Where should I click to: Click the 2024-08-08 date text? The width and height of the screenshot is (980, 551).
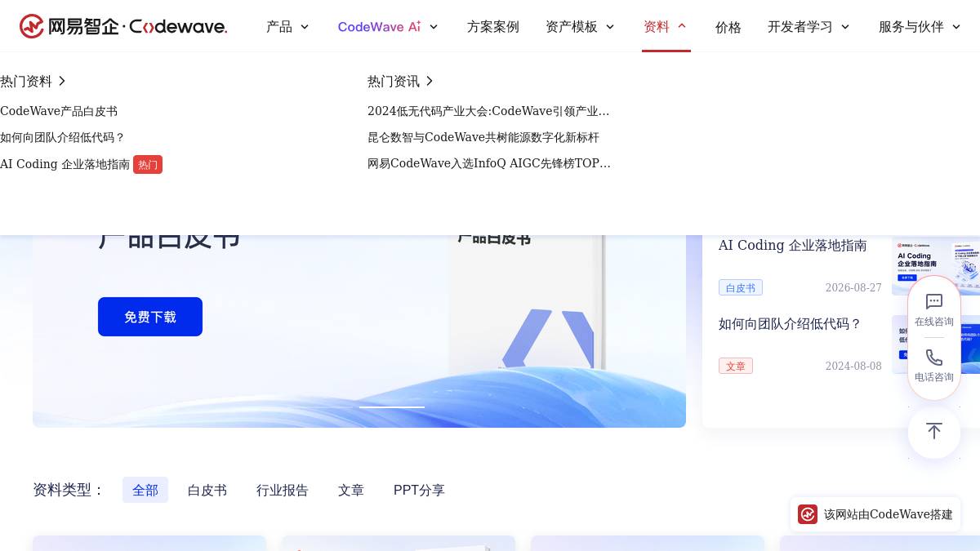coord(853,366)
